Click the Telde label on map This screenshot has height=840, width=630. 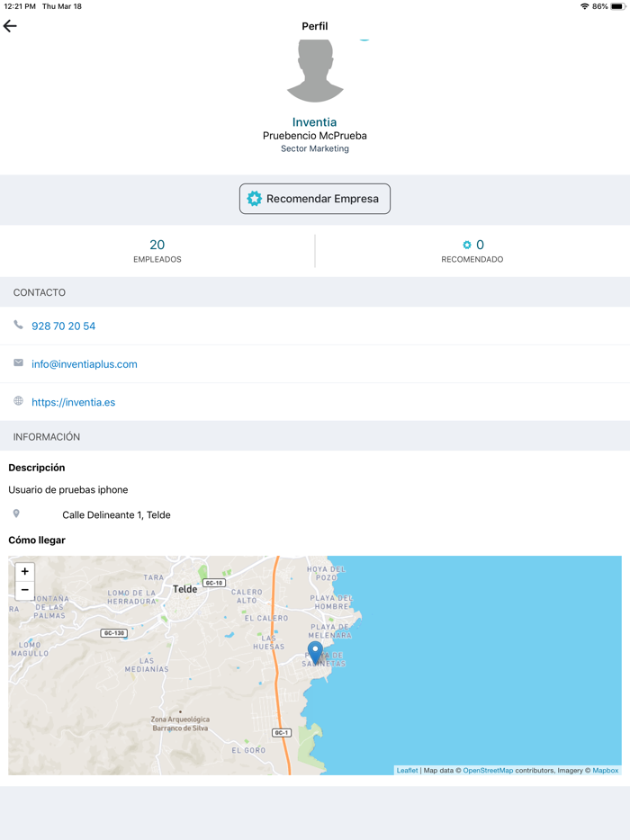click(x=185, y=589)
